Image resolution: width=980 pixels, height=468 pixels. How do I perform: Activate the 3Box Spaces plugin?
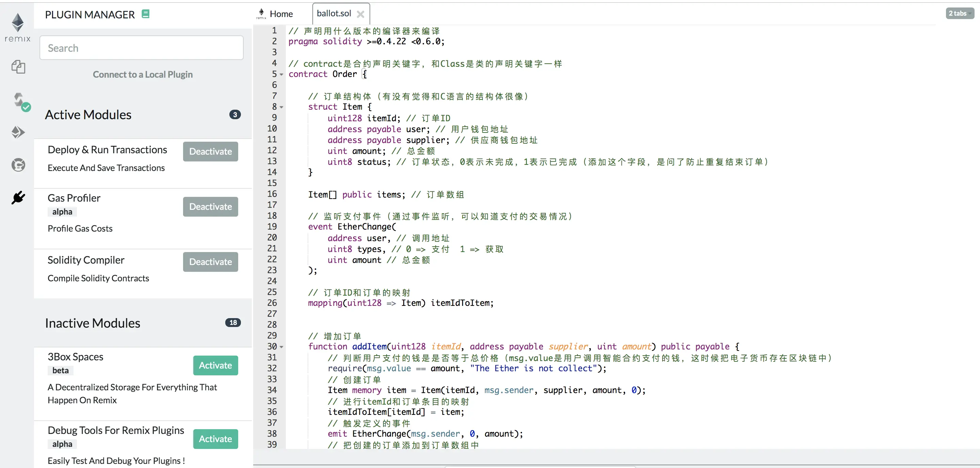coord(215,365)
